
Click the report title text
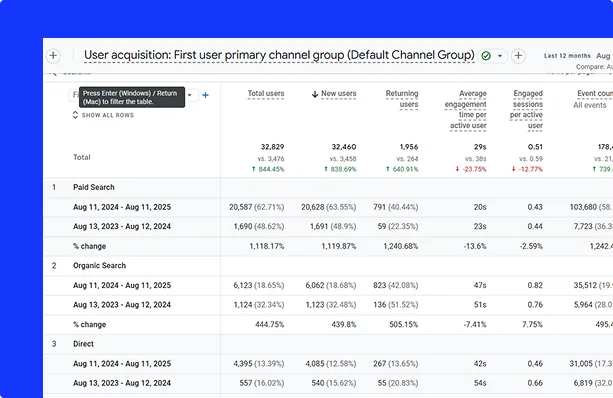pos(279,55)
